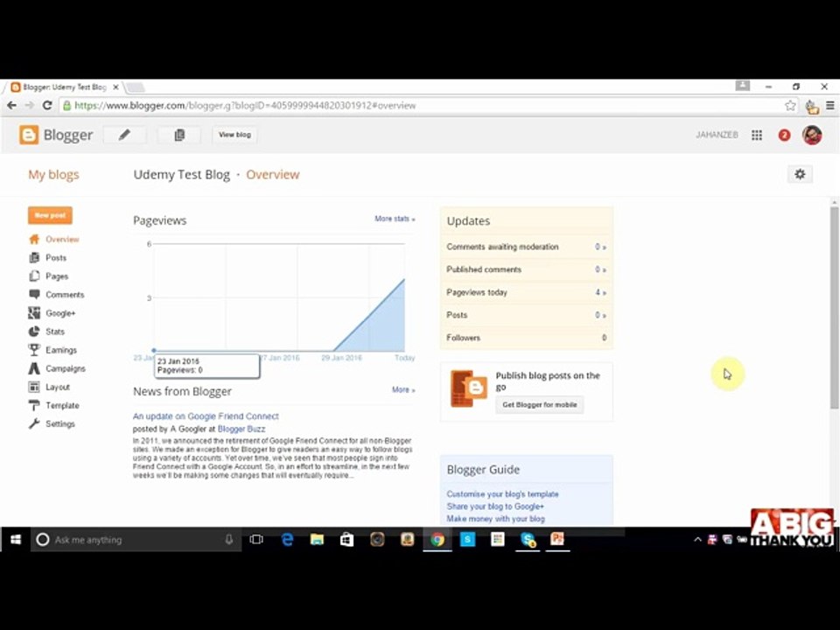Open the red notifications badge
The height and width of the screenshot is (630, 840).
784,135
